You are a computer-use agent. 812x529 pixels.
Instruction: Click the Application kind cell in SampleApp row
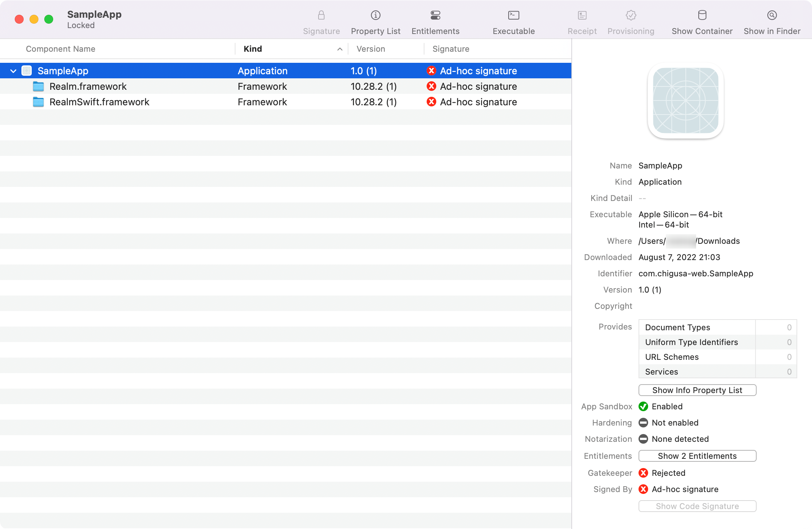(262, 71)
